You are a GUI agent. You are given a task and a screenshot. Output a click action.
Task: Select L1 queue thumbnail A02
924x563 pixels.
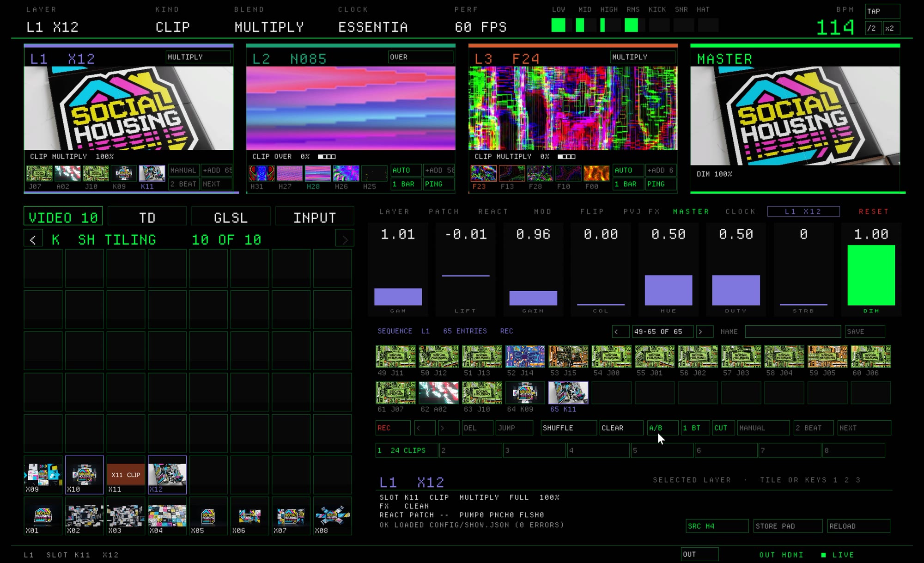tap(67, 173)
